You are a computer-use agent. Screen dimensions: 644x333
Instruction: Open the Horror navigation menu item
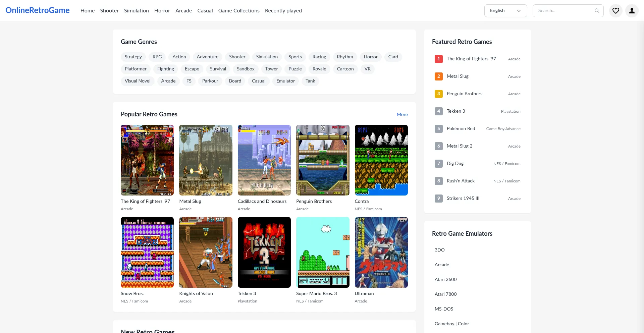point(162,11)
